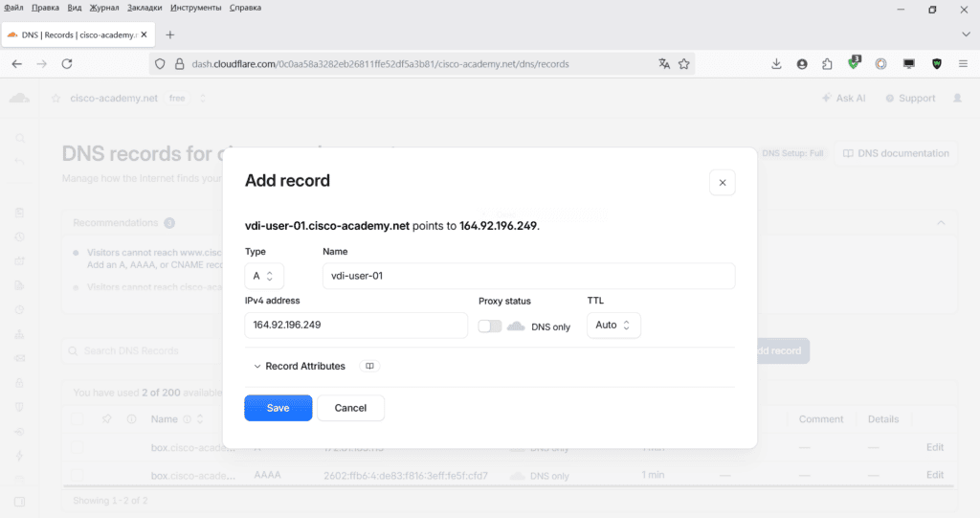The height and width of the screenshot is (518, 980).
Task: Open a new browser tab
Action: point(170,35)
